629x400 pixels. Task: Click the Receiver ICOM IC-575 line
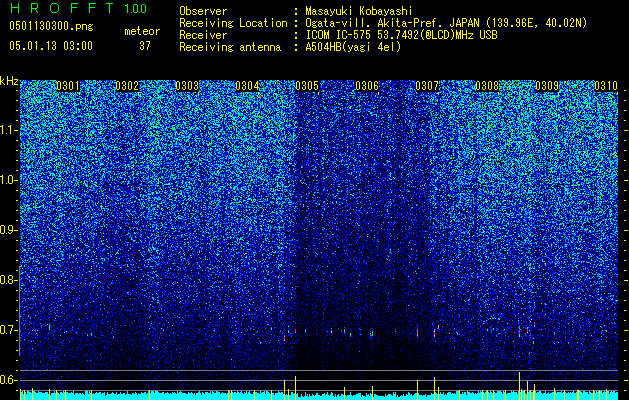pos(338,35)
